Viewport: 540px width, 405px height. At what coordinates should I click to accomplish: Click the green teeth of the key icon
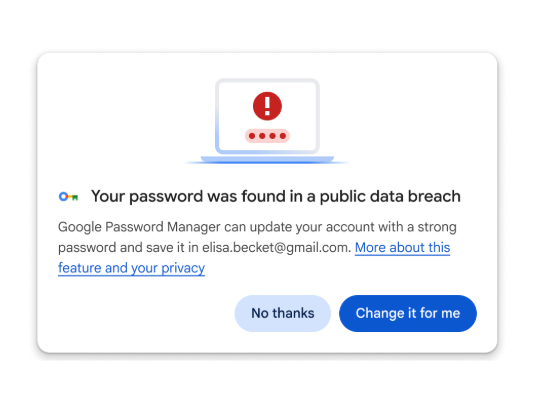pos(75,198)
